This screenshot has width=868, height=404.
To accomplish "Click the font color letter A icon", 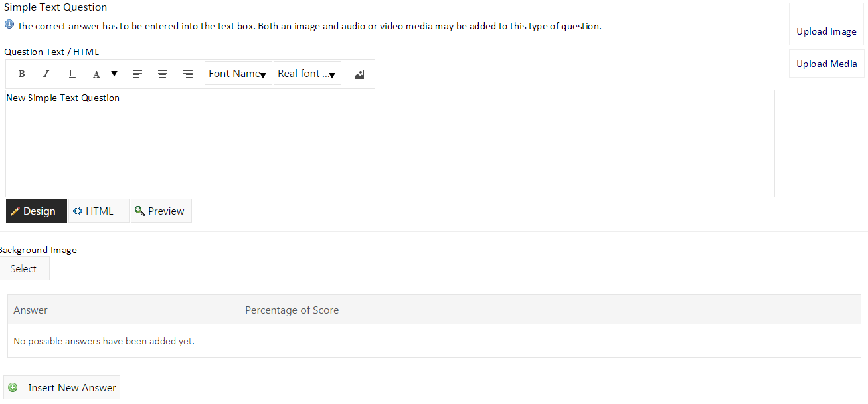I will 96,74.
